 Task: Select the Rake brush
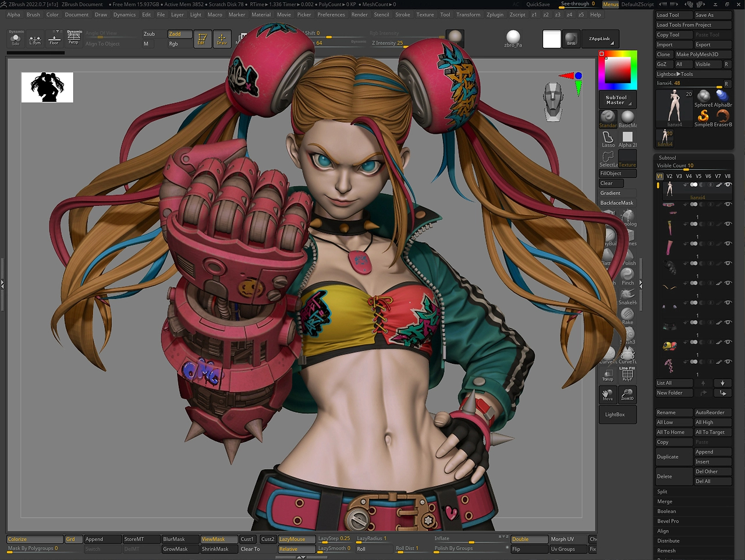click(627, 316)
